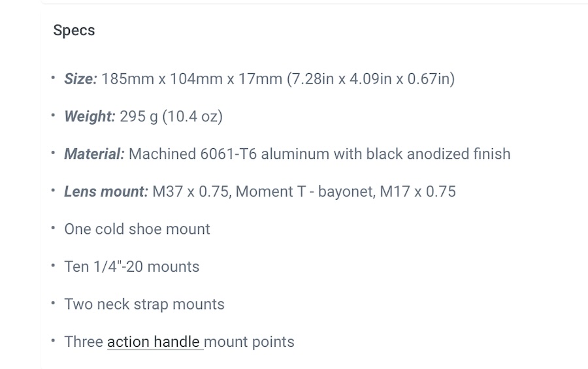Click the Ten 1/4"-20 mounts item
The width and height of the screenshot is (588, 369).
click(131, 266)
